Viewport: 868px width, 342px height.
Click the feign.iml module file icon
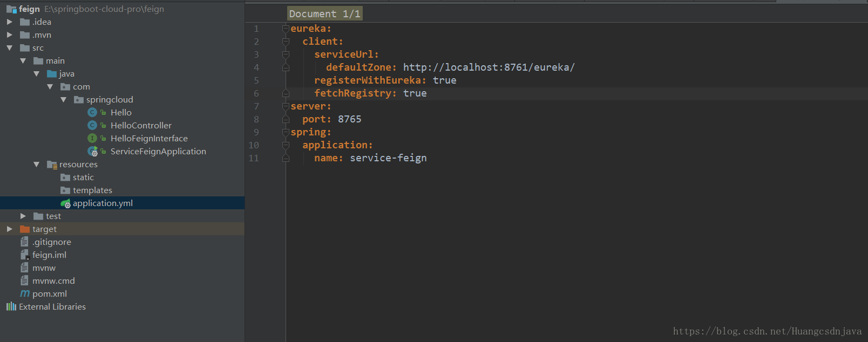point(25,255)
